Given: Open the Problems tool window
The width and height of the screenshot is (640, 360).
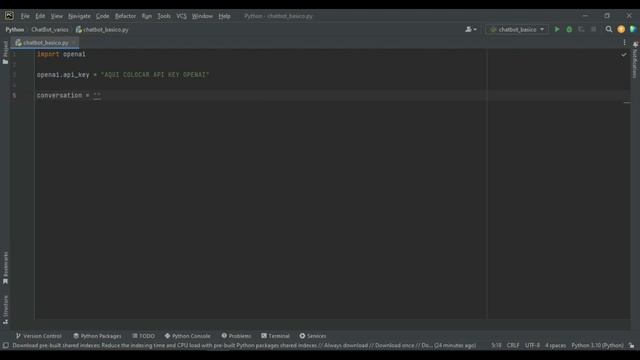Looking at the screenshot, I should (x=236, y=336).
